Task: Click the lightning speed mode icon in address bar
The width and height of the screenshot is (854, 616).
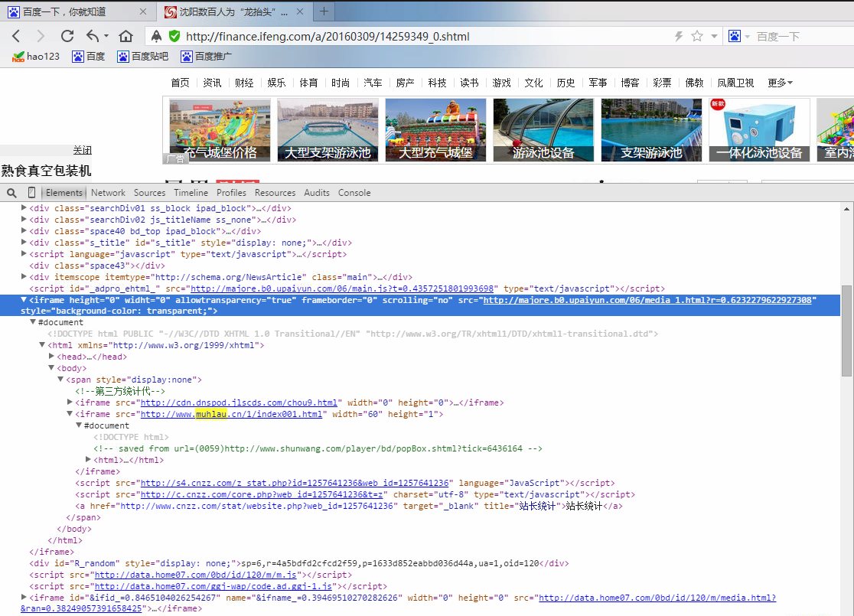Action: click(678, 36)
